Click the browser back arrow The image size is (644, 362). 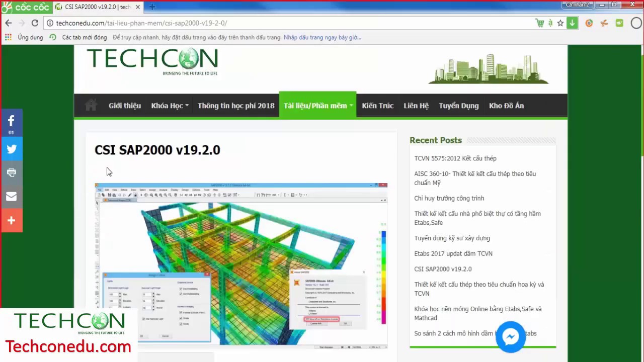pos(9,23)
